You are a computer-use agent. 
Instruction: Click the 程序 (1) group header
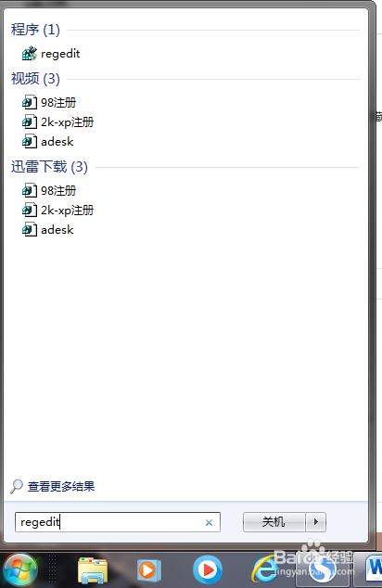point(35,30)
